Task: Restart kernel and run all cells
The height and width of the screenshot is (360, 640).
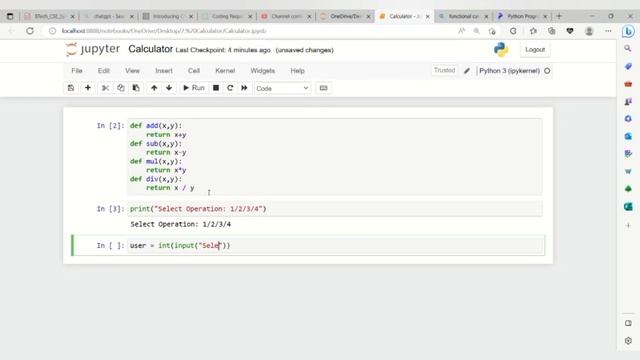Action: (244, 88)
